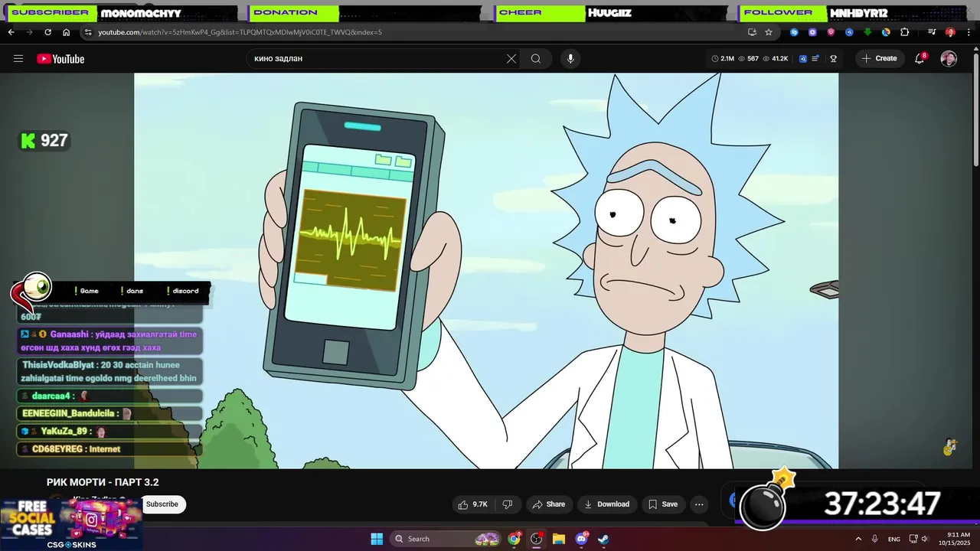The image size is (980, 551).
Task: Show hidden system tray icons
Action: tap(857, 539)
